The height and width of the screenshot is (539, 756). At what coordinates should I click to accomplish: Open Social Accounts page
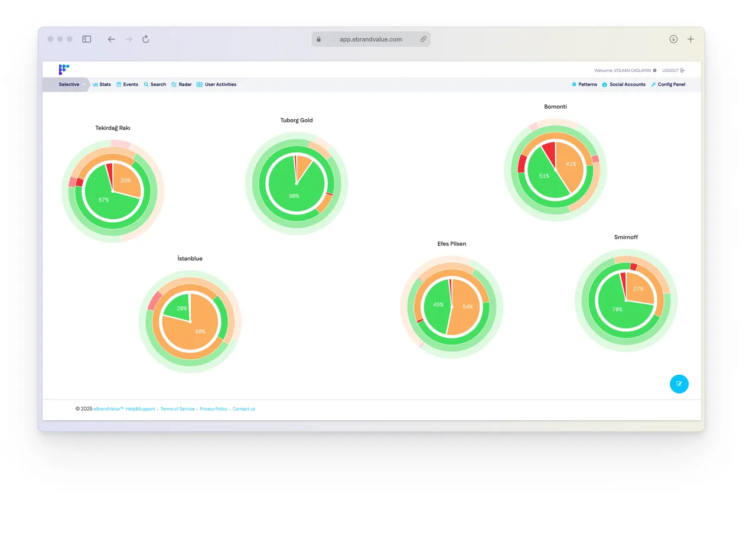point(624,85)
